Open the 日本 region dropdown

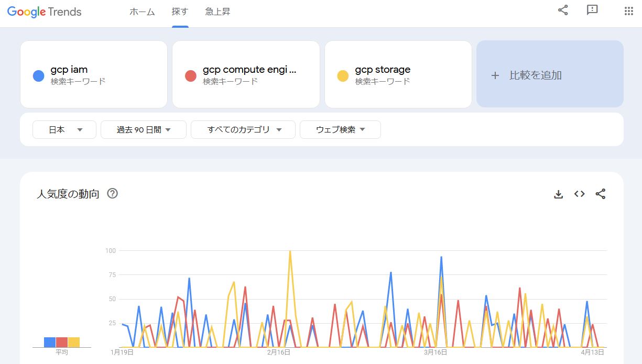[x=64, y=130]
